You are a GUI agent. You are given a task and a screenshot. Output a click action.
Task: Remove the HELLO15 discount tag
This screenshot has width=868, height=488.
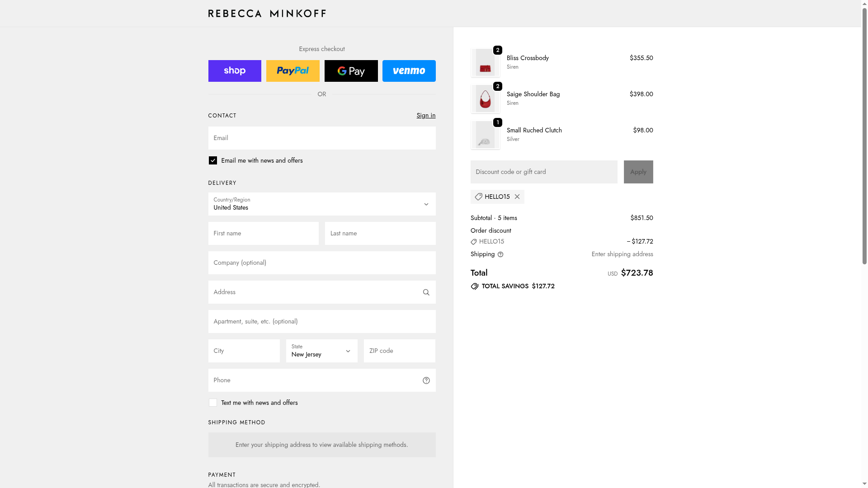click(x=517, y=197)
